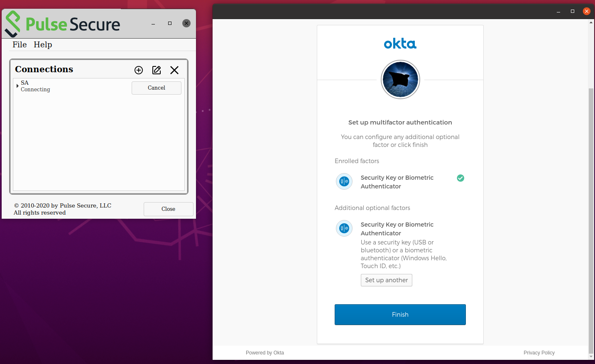Maximize the Okta browser window
The image size is (595, 364).
(573, 11)
